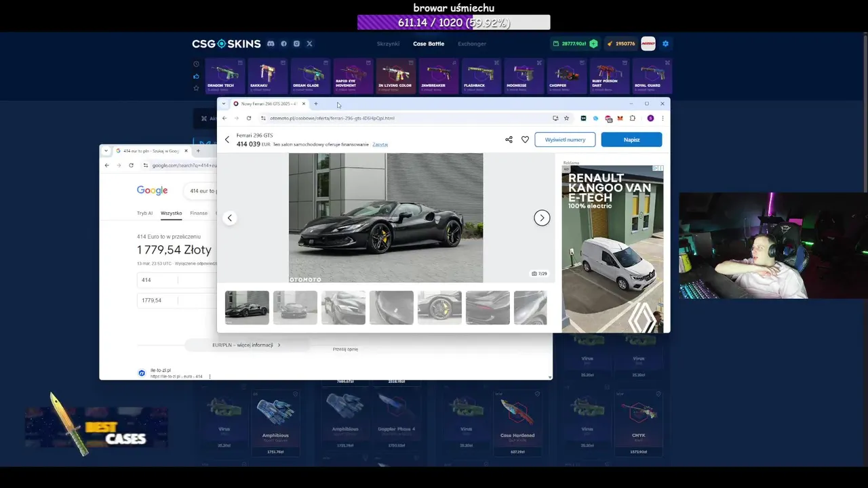Open site info icon in otomoto address bar
Image resolution: width=868 pixels, height=488 pixels.
263,118
